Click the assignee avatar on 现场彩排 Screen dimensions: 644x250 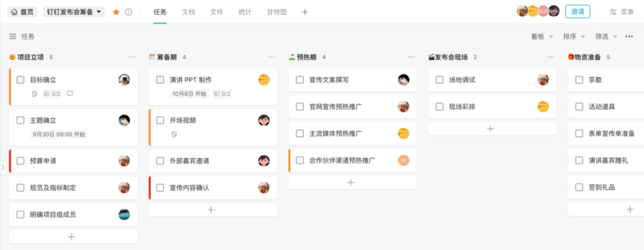click(543, 107)
